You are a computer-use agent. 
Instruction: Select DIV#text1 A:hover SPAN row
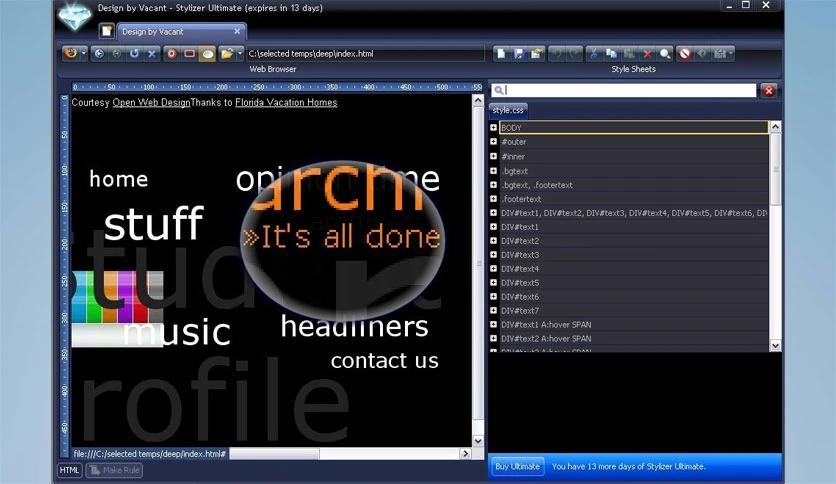[x=633, y=324]
